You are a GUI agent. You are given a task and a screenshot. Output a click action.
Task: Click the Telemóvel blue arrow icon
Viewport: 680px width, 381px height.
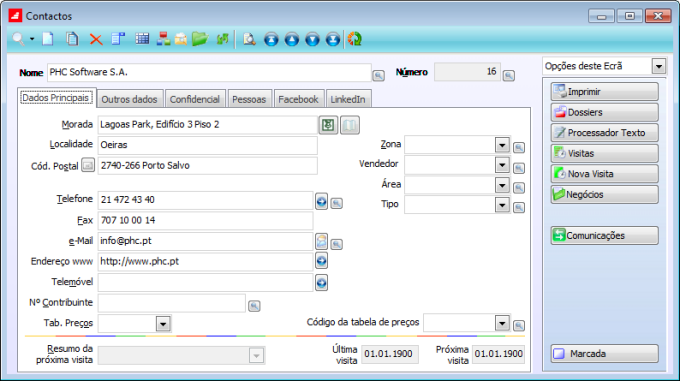coord(321,283)
